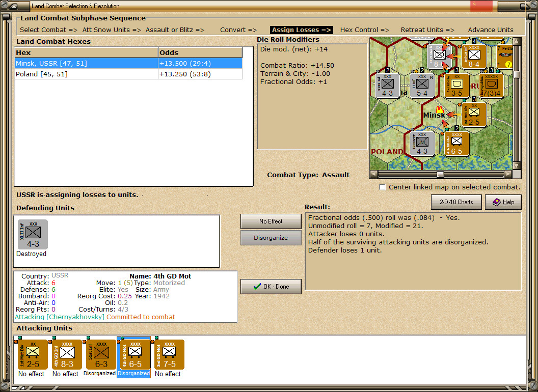Open the 2-D-10 Charts

[x=456, y=202]
